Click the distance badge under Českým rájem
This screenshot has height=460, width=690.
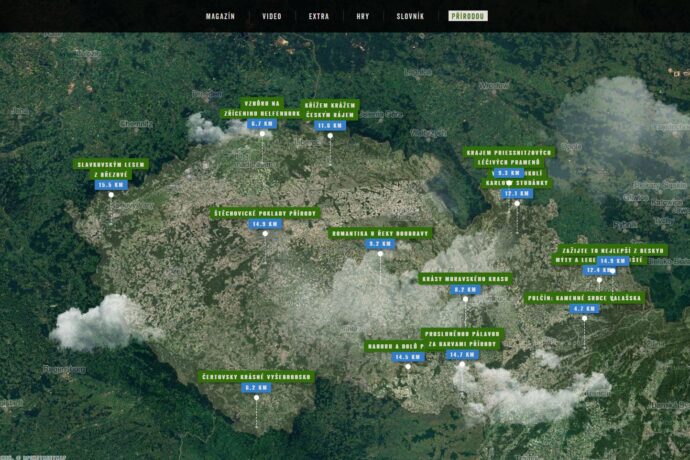tap(330, 125)
